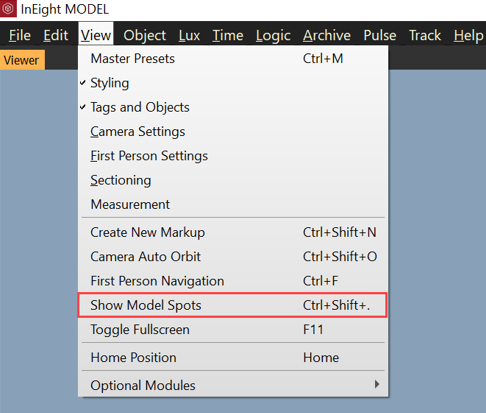
Task: Choose Master Presets from View menu
Action: (x=233, y=59)
